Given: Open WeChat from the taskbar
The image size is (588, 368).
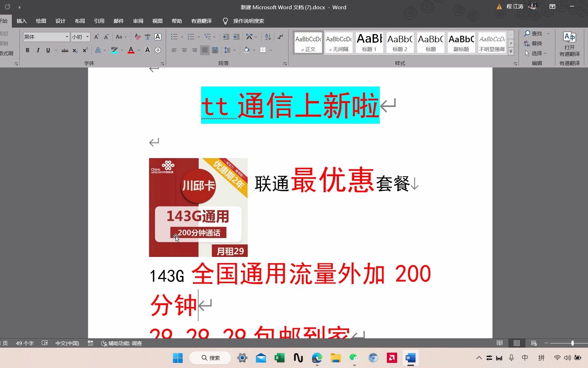Looking at the screenshot, I should 354,358.
